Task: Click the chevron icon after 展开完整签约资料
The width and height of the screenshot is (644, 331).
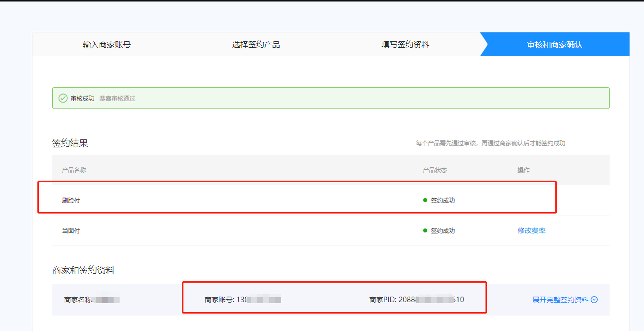Action: coord(594,300)
